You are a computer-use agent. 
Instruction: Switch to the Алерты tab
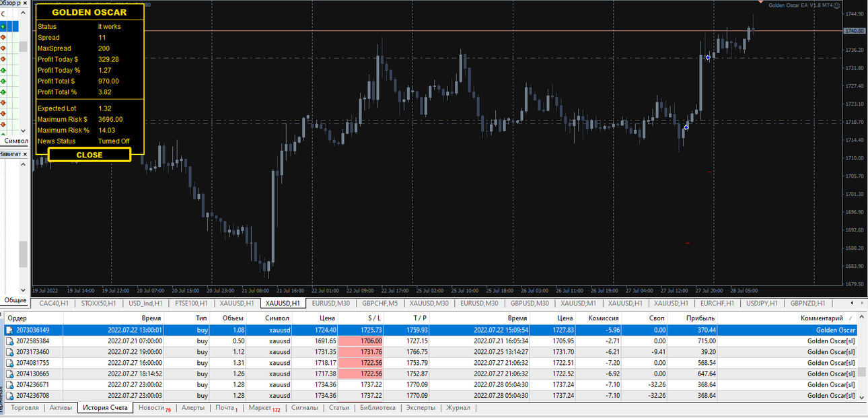coord(193,408)
